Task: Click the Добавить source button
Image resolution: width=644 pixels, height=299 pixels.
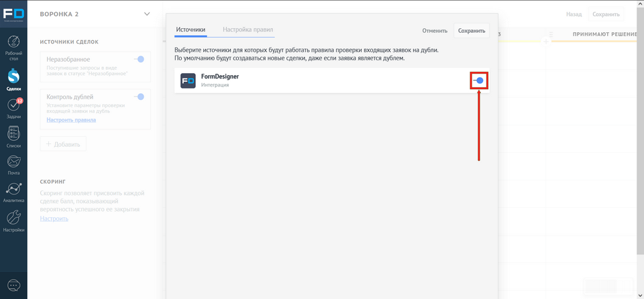Action: coord(63,143)
